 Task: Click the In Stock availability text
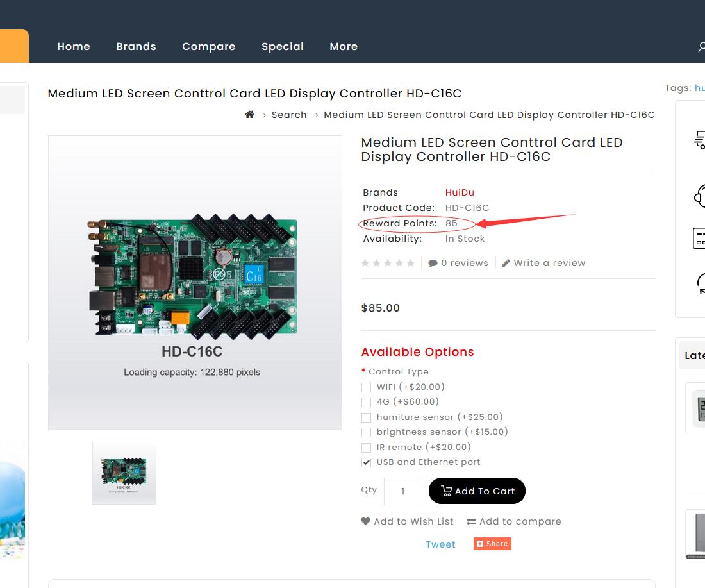click(465, 239)
